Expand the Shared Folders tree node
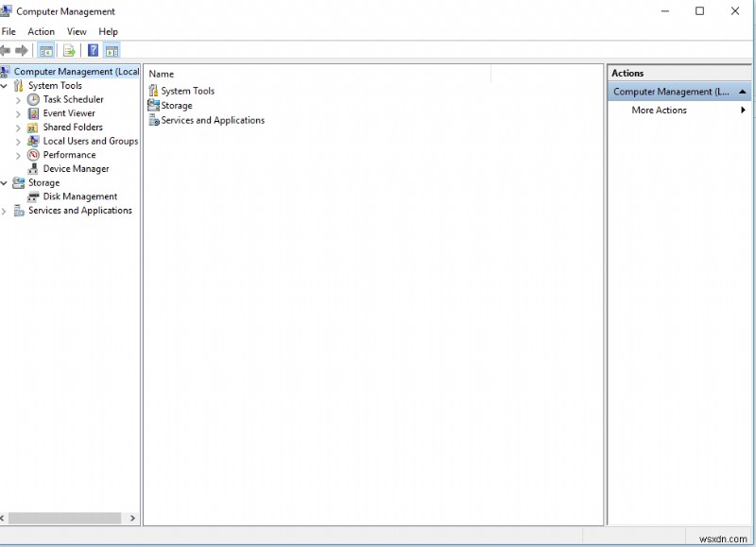 pos(17,127)
